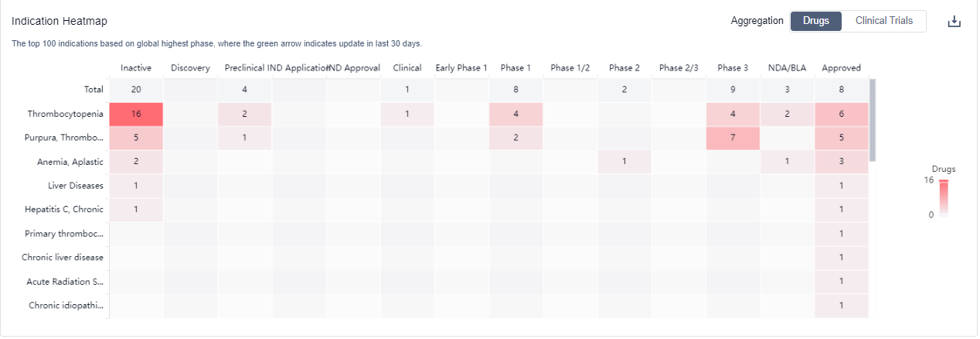
Task: Select the Anemia, Aplastic row label
Action: tap(70, 162)
